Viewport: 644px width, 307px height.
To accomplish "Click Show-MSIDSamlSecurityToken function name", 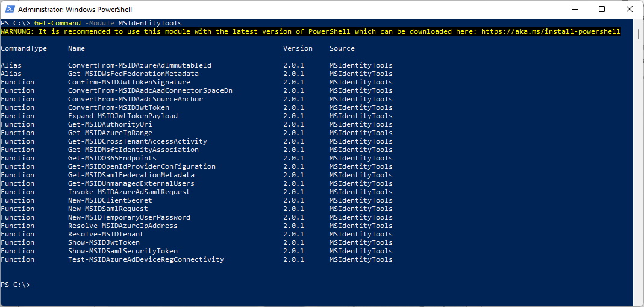I will point(123,251).
